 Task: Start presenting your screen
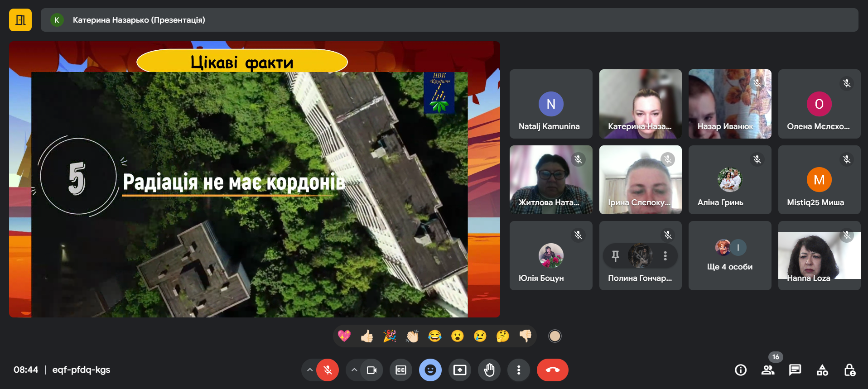(460, 370)
